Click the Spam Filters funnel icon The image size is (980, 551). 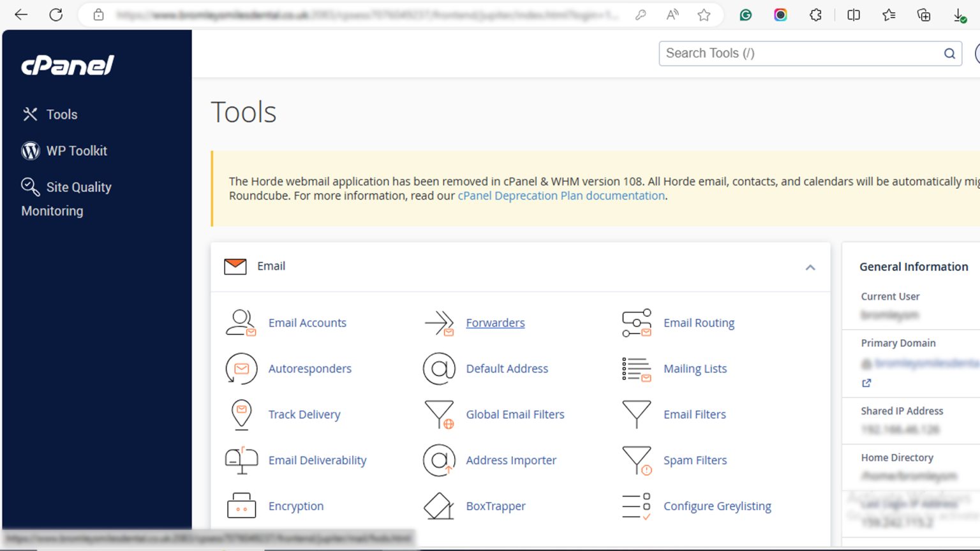coord(637,460)
